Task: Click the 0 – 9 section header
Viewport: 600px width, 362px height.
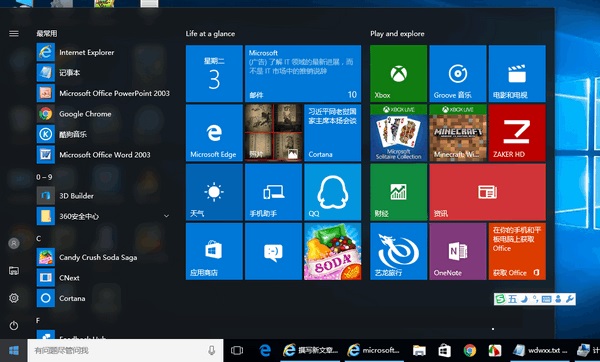Action: pos(44,177)
